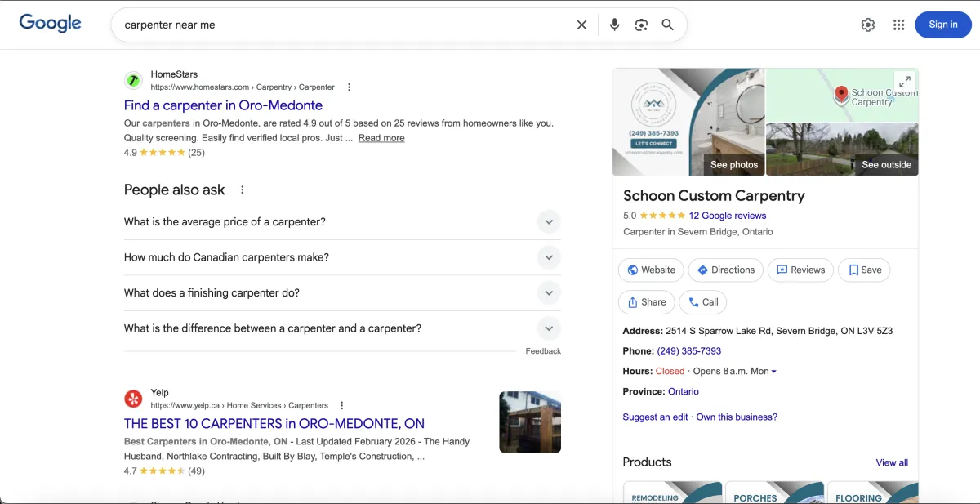
Task: Open 12 Google reviews link
Action: [728, 216]
